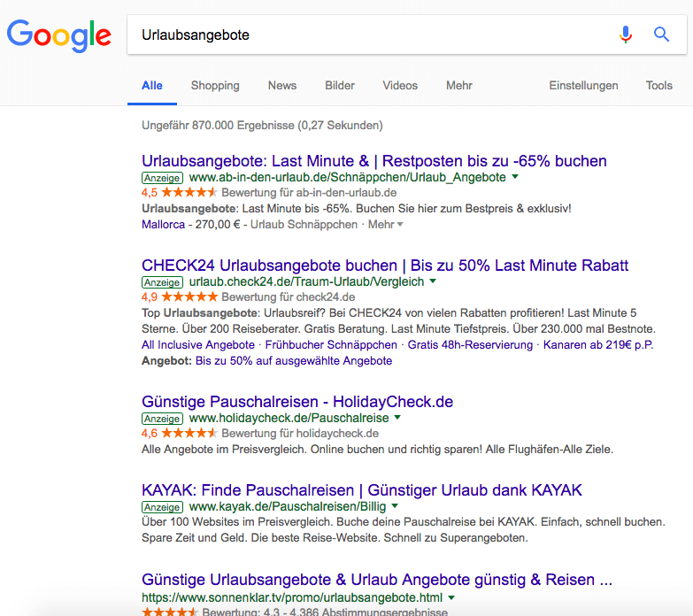Expand the Mehr dropdown under Mallorca listing
This screenshot has height=616, width=693.
tap(385, 225)
